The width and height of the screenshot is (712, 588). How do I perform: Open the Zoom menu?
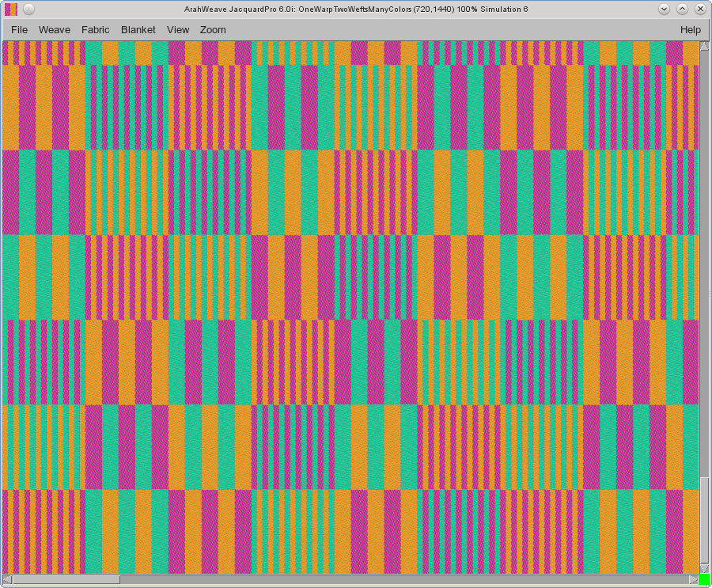[213, 29]
